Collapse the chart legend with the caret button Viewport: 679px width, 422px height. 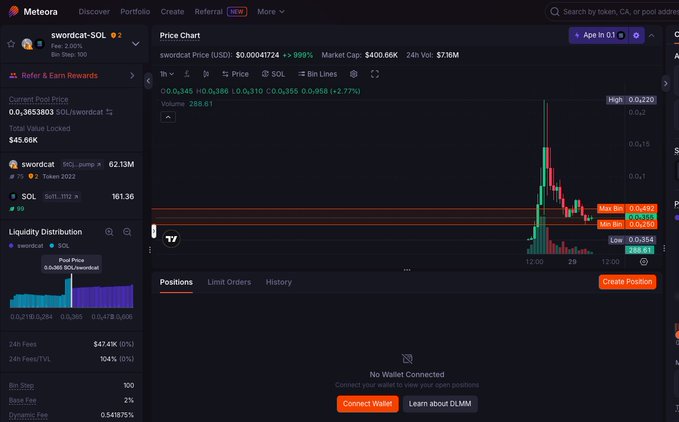pyautogui.click(x=168, y=117)
